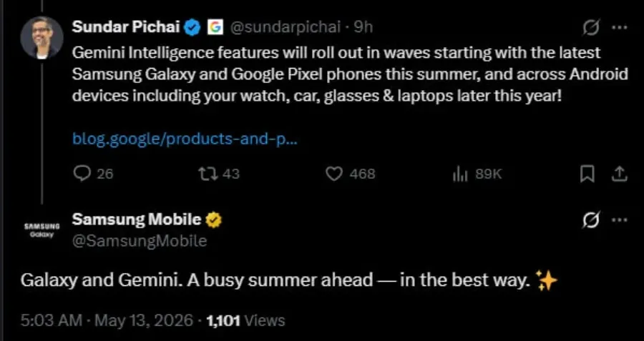Like the tweet with 468 likes
The width and height of the screenshot is (644, 341).
(x=351, y=174)
